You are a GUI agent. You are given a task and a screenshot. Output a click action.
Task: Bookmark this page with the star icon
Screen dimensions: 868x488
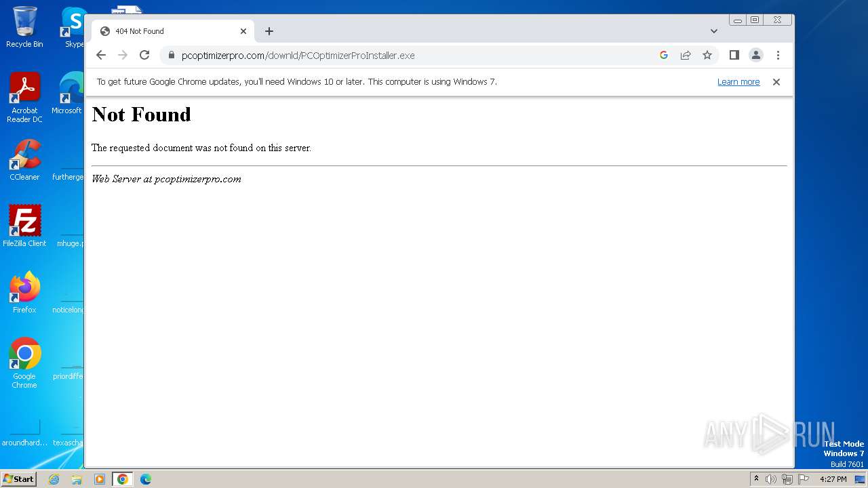pos(707,56)
